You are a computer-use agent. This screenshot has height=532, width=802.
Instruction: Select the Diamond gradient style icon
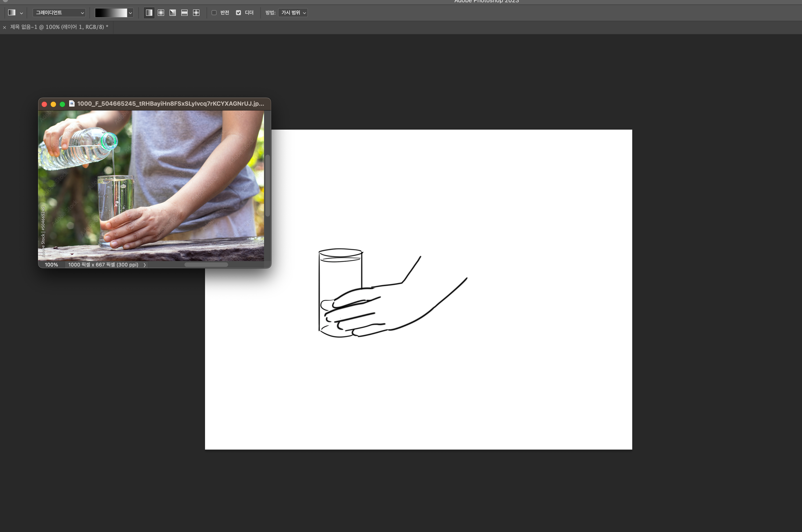click(x=196, y=13)
